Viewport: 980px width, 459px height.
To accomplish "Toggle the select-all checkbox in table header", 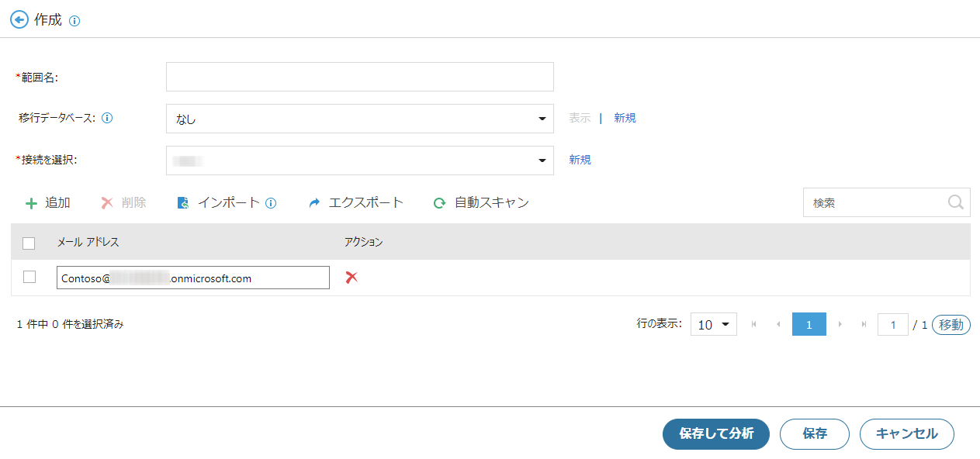I will click(29, 243).
